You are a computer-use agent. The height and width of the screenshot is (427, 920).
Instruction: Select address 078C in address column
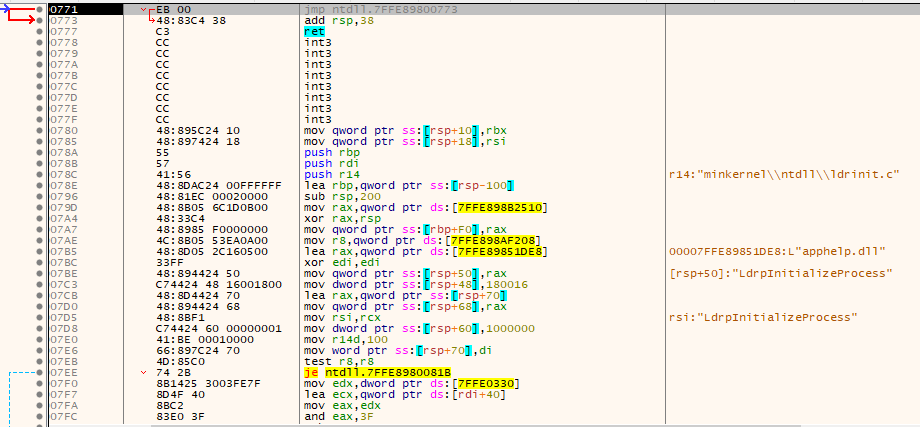tap(62, 174)
